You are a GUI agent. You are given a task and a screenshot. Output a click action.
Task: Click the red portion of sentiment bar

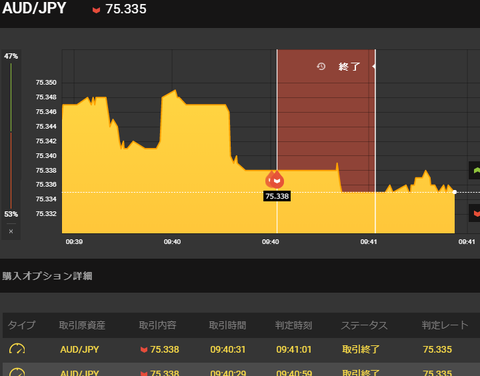pyautogui.click(x=11, y=171)
